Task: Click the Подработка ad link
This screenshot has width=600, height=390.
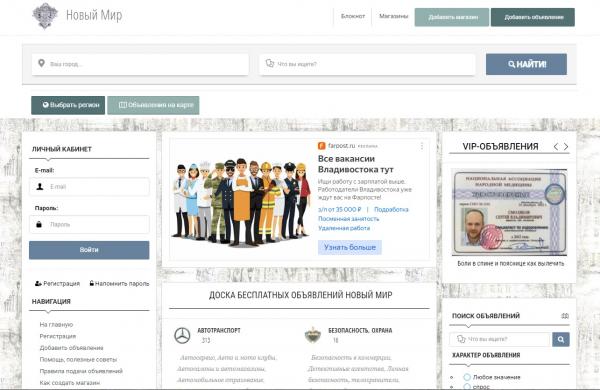Action: pyautogui.click(x=391, y=209)
